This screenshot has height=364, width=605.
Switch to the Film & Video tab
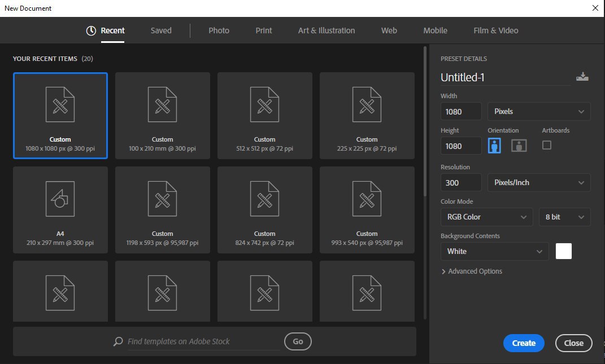pyautogui.click(x=496, y=30)
